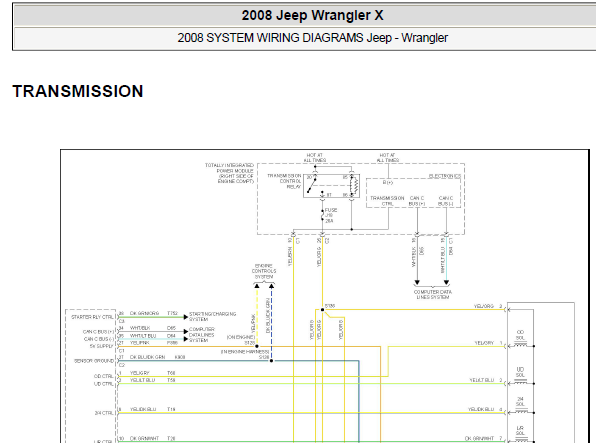Screen dimensions: 596x443
Task: Click the 'FUSE J10 20A' label
Action: pyautogui.click(x=331, y=215)
